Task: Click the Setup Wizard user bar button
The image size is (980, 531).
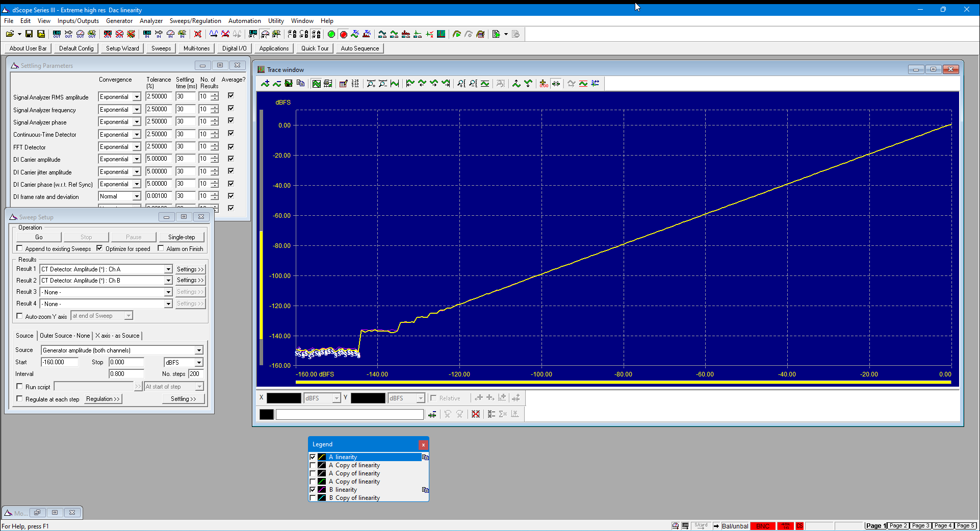Action: tap(122, 48)
